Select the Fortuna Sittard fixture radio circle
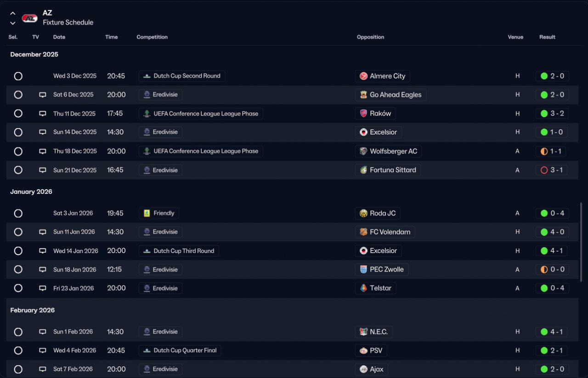Image resolution: width=588 pixels, height=378 pixels. 18,170
